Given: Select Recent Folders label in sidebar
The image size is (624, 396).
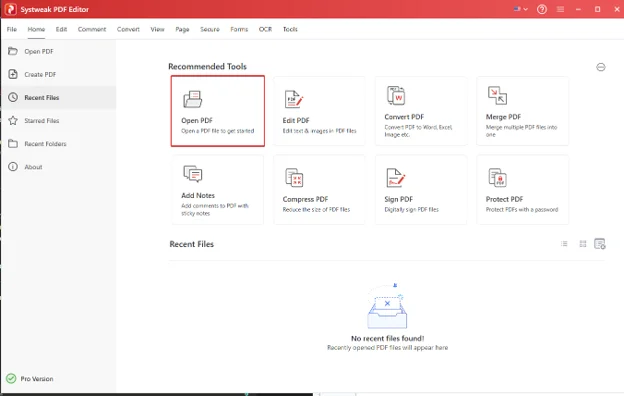Looking at the screenshot, I should tap(45, 144).
